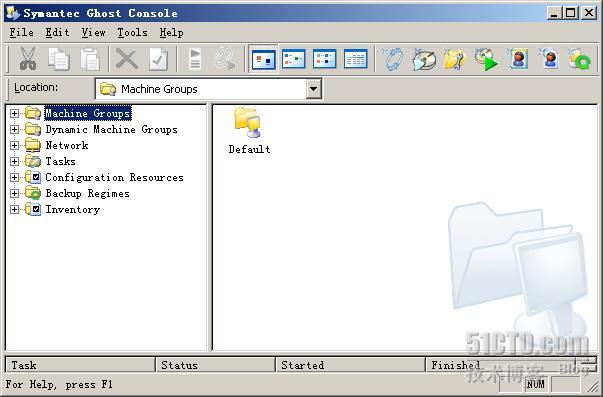Viewport: 603px width, 397px height.
Task: Switch to small icons view
Action: tap(294, 59)
